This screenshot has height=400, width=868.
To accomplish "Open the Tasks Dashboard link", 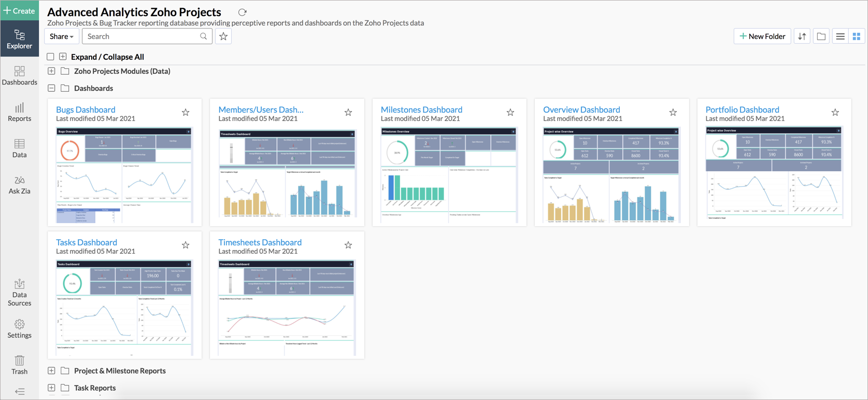I will (x=87, y=242).
